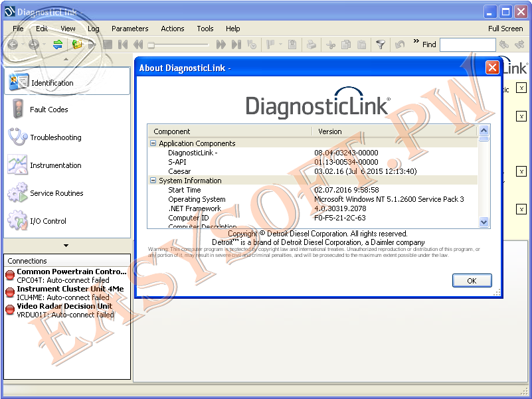This screenshot has height=399, width=532.
Task: Jump to the start of the log
Action: pyautogui.click(x=123, y=44)
